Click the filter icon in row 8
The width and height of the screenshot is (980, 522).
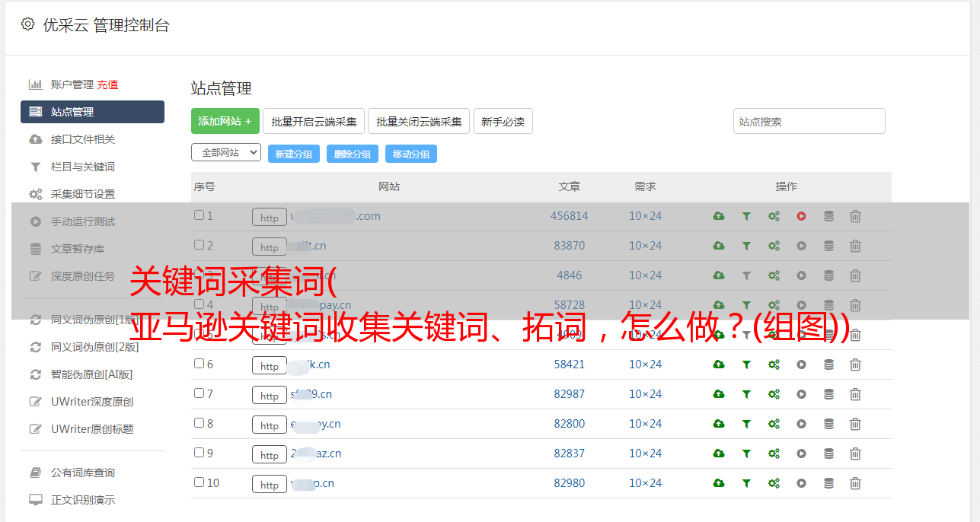point(746,424)
